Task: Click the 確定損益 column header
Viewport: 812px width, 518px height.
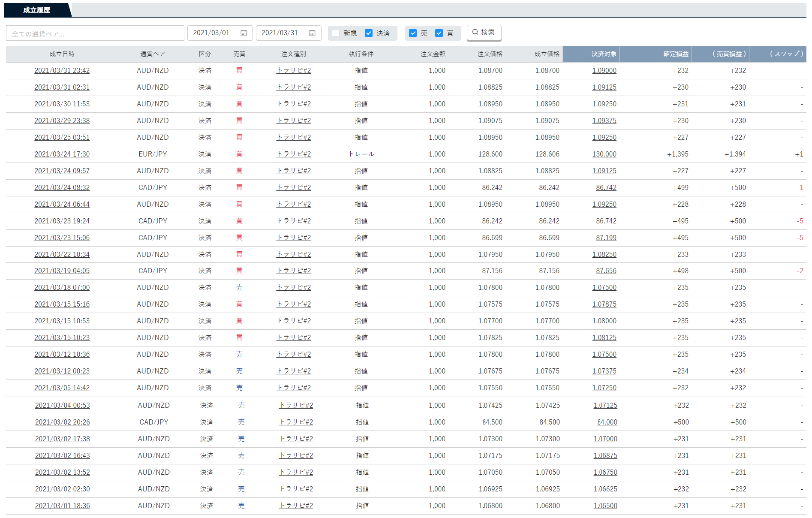Action: point(676,54)
